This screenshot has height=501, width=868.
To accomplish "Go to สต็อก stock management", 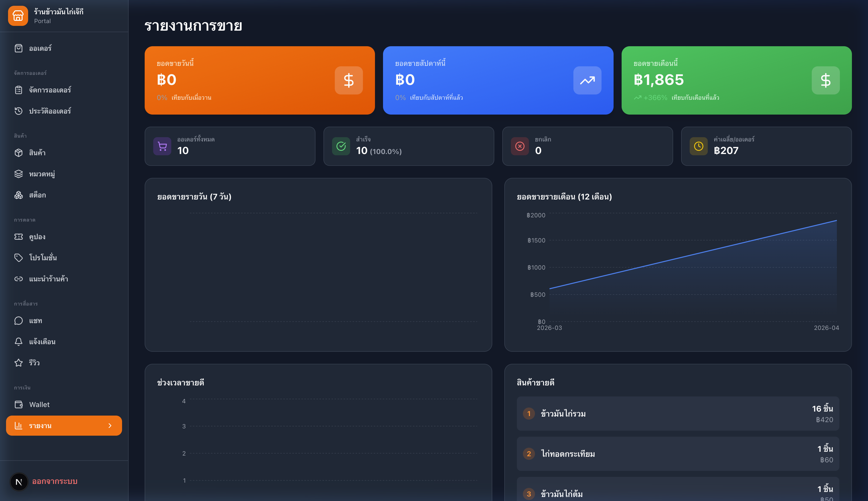I will coord(37,195).
